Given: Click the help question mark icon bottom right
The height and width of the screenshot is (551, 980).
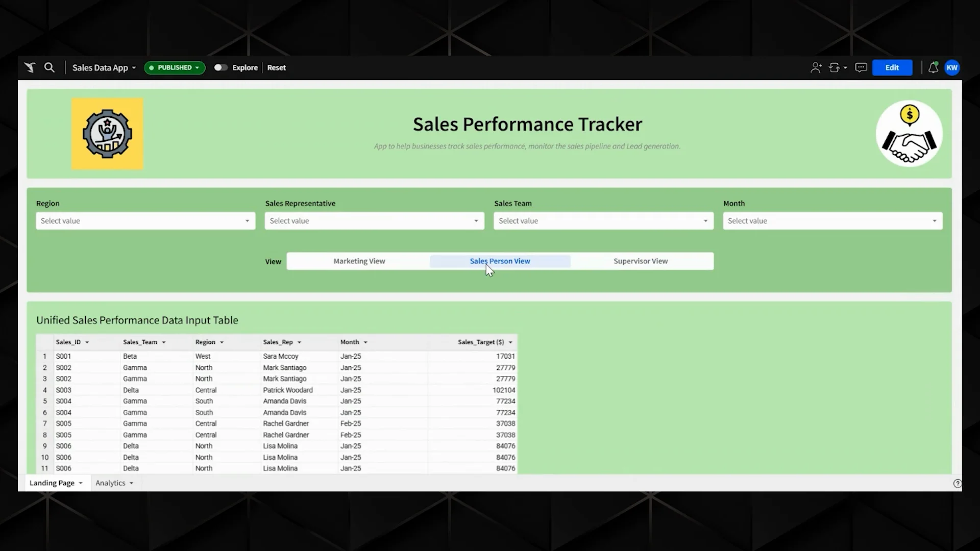Looking at the screenshot, I should coord(958,483).
